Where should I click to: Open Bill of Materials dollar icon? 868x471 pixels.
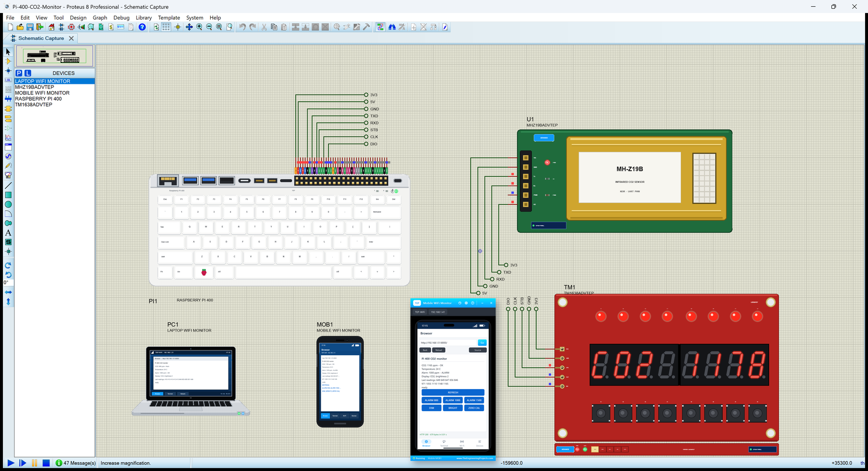click(x=111, y=27)
